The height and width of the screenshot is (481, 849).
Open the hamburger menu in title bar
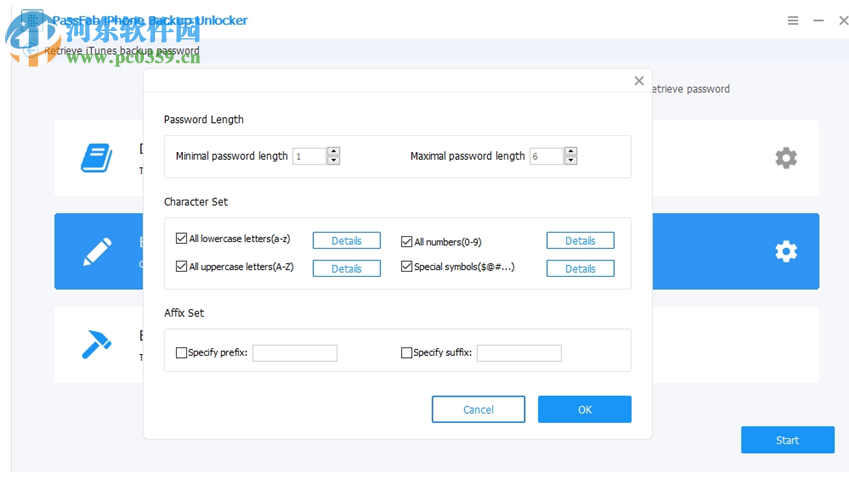click(793, 21)
